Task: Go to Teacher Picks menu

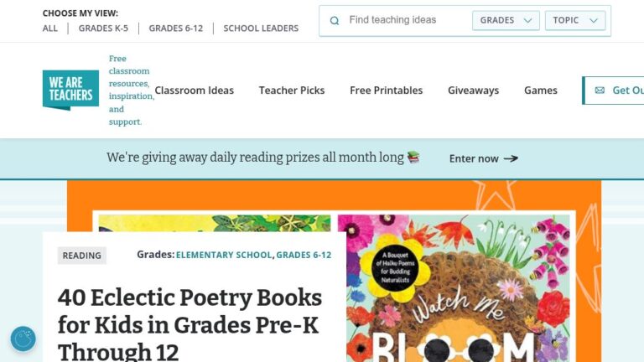Action: coord(292,90)
